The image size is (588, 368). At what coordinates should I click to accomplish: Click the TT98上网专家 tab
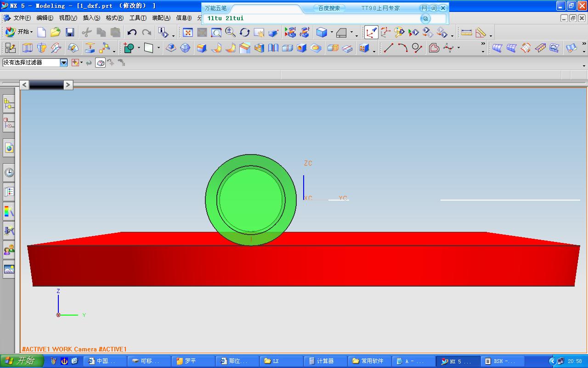coord(380,8)
